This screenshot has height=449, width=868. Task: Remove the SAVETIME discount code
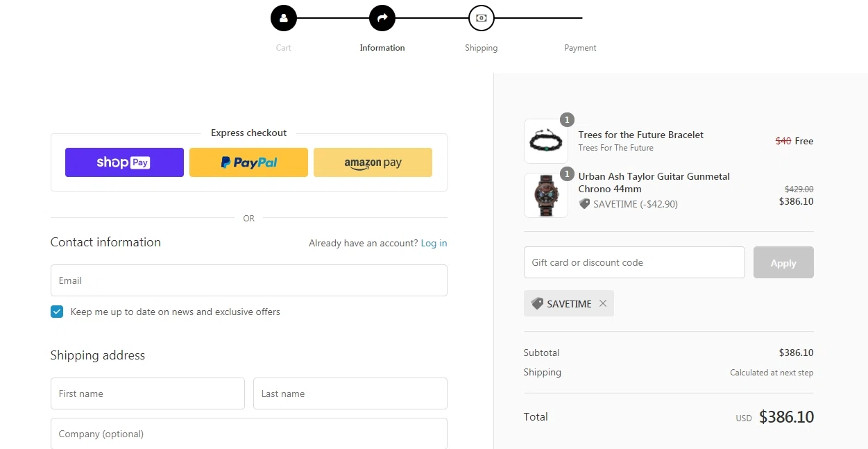[x=603, y=303]
